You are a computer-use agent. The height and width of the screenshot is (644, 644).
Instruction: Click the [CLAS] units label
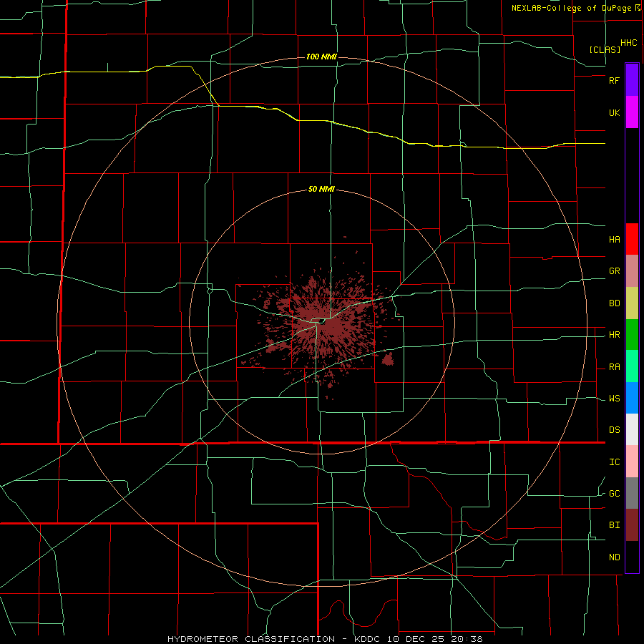605,49
